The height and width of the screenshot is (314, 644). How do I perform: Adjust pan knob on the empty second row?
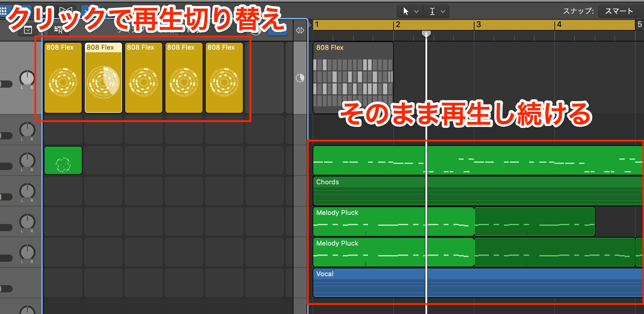(x=27, y=130)
